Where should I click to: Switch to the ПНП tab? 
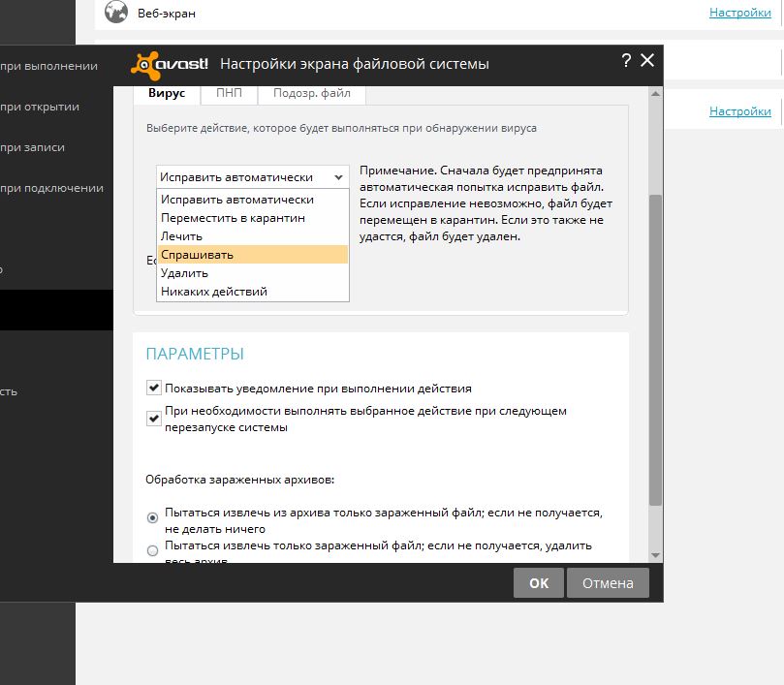coord(230,94)
